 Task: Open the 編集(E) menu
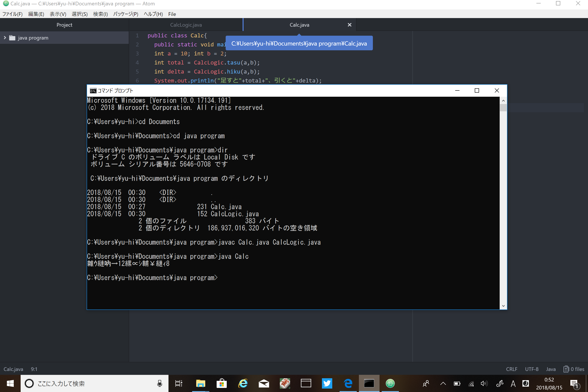click(36, 14)
